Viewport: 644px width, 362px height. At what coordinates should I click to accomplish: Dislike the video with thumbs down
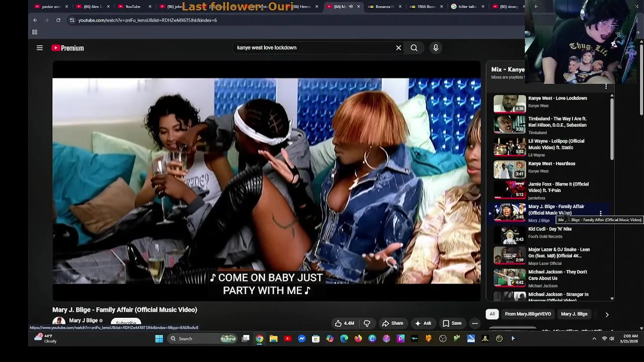367,323
